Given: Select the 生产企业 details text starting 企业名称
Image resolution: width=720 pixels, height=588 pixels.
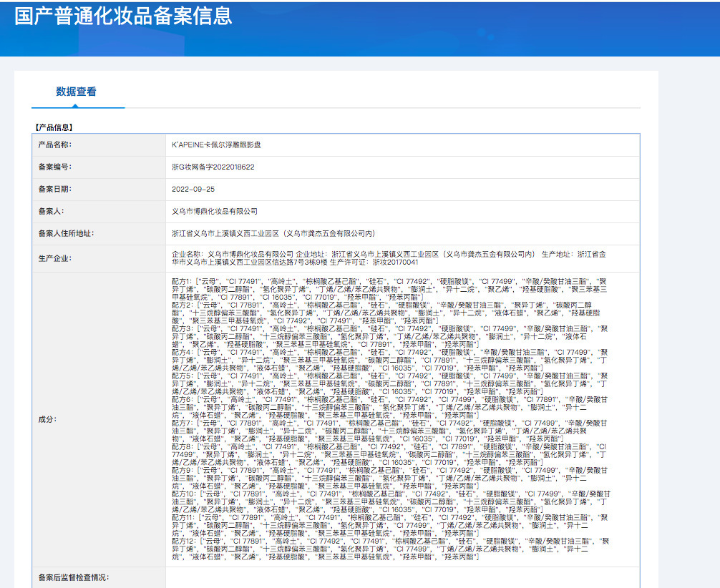Looking at the screenshot, I should tap(389, 258).
